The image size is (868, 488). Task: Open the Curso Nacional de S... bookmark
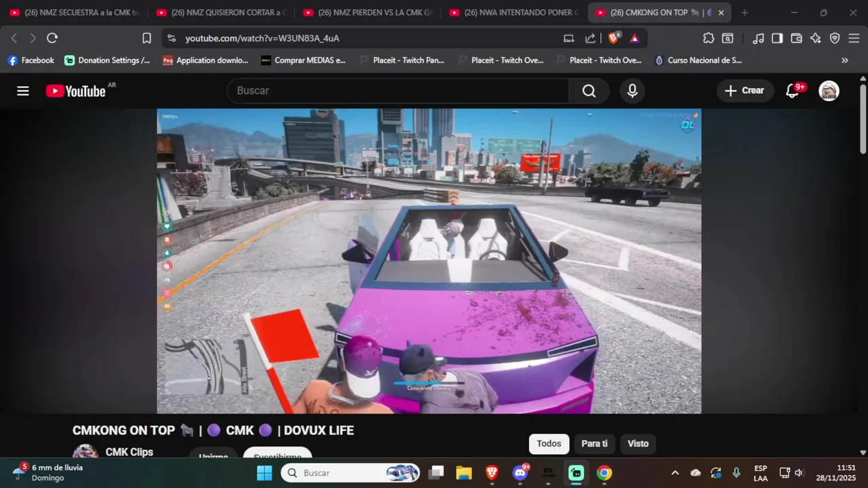point(698,60)
